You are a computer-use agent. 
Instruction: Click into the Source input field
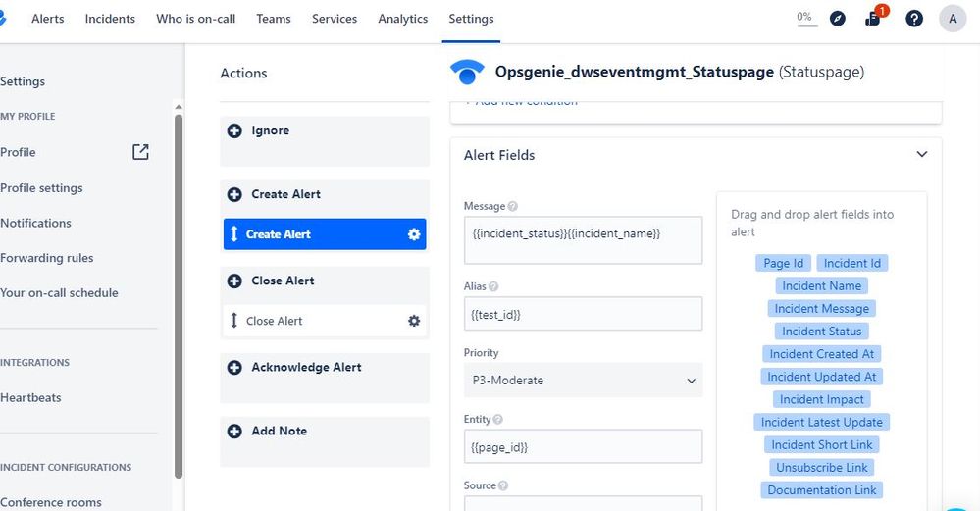[x=583, y=503]
